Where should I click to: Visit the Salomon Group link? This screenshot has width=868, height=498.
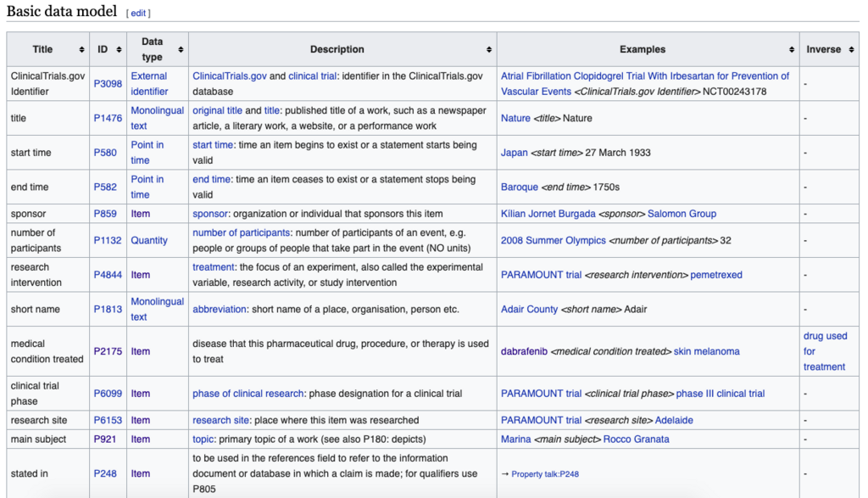point(682,213)
